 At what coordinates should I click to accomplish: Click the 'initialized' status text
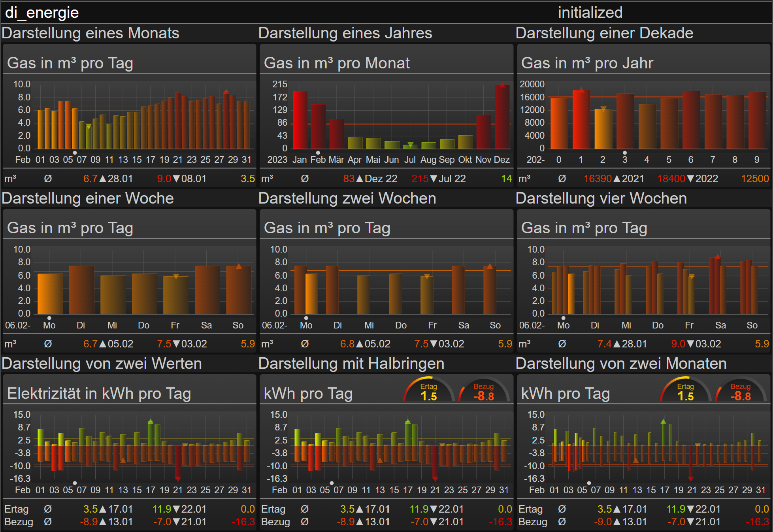point(590,13)
